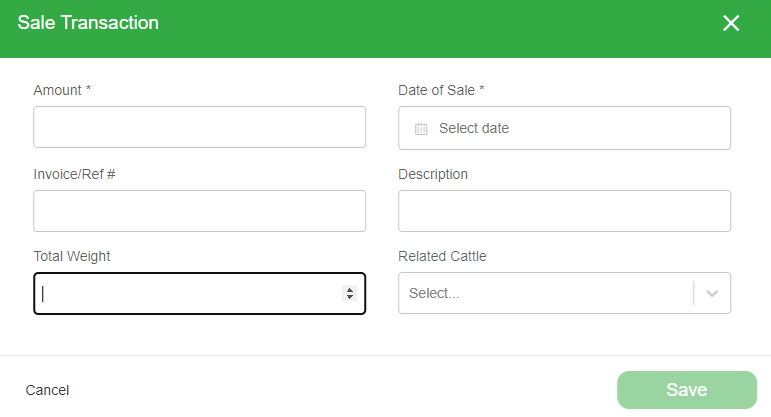The width and height of the screenshot is (771, 417).
Task: Cancel the sale transaction
Action: (47, 390)
